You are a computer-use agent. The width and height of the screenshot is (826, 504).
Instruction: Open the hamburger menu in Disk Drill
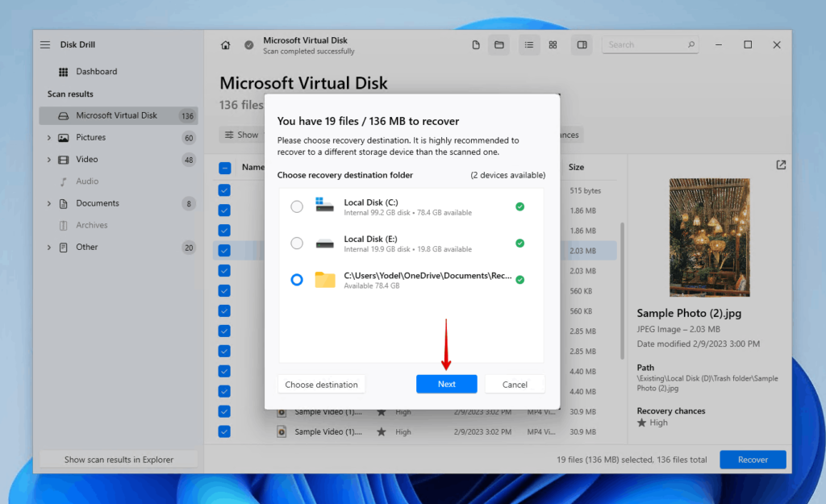[45, 44]
